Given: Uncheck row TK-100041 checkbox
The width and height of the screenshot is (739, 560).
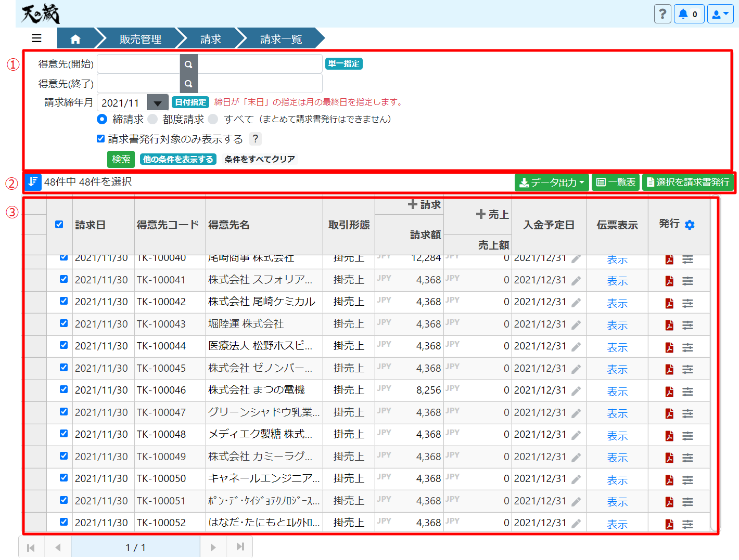Looking at the screenshot, I should click(63, 279).
